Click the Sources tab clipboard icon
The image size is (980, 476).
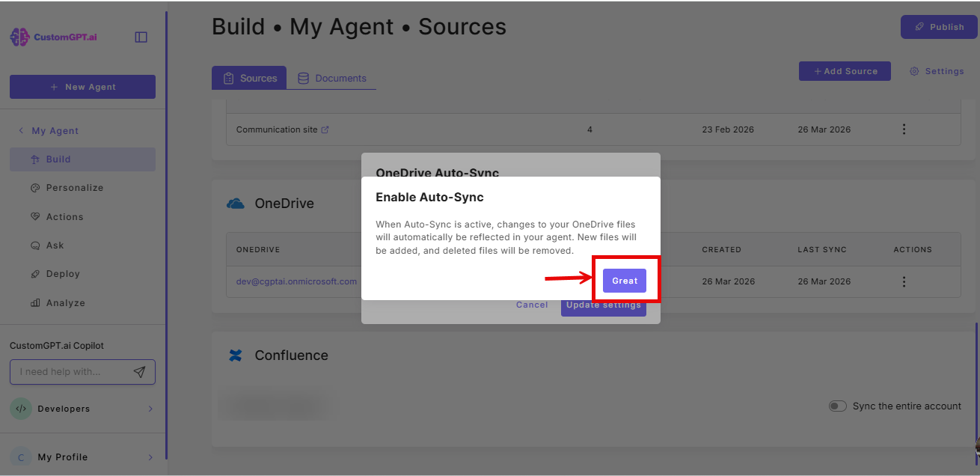point(229,78)
